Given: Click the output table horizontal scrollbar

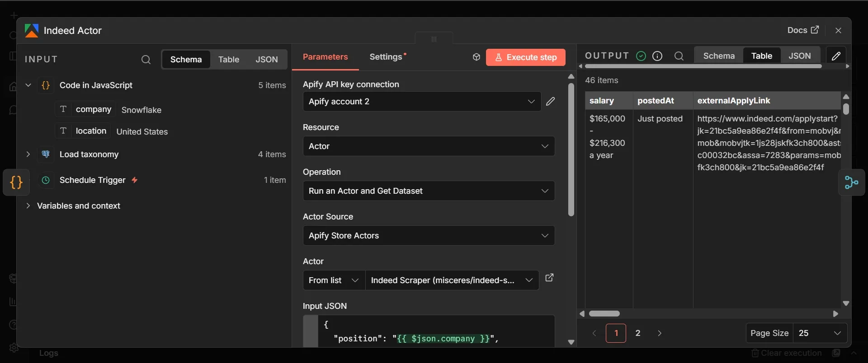Looking at the screenshot, I should click(604, 314).
